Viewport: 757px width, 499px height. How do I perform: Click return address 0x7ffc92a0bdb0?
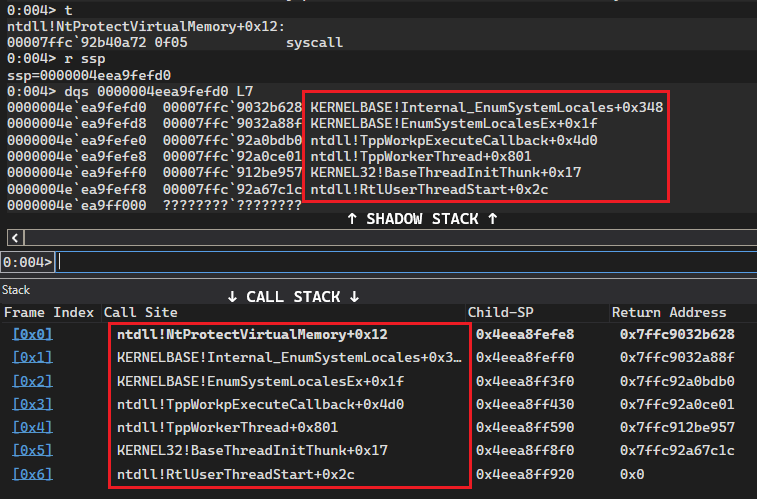(x=677, y=381)
